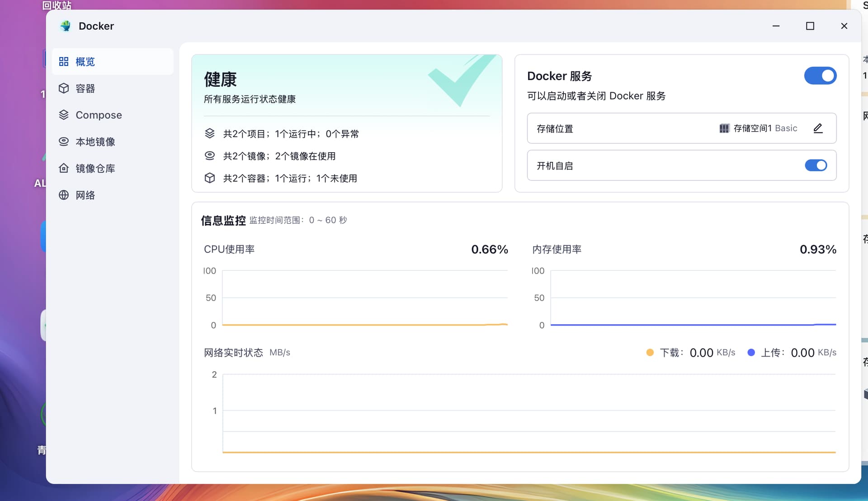Click the 镜像仓库 house icon in sidebar
Viewport: 868px width, 501px height.
(x=64, y=168)
